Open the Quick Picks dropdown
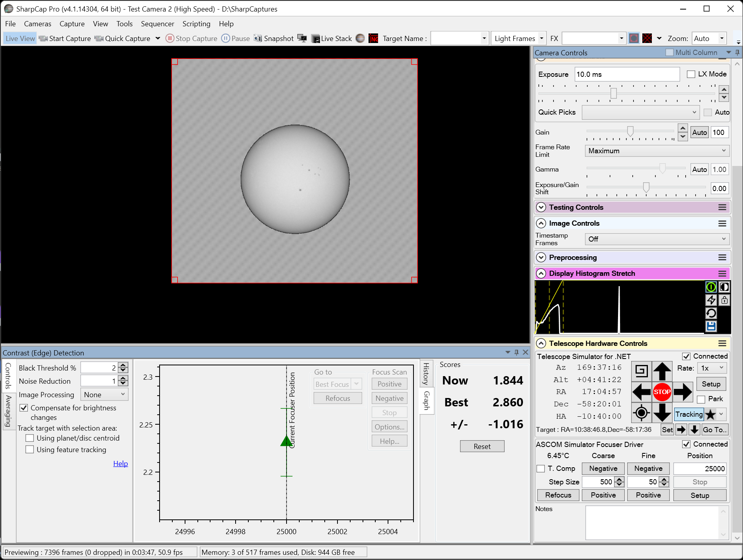 (x=640, y=112)
